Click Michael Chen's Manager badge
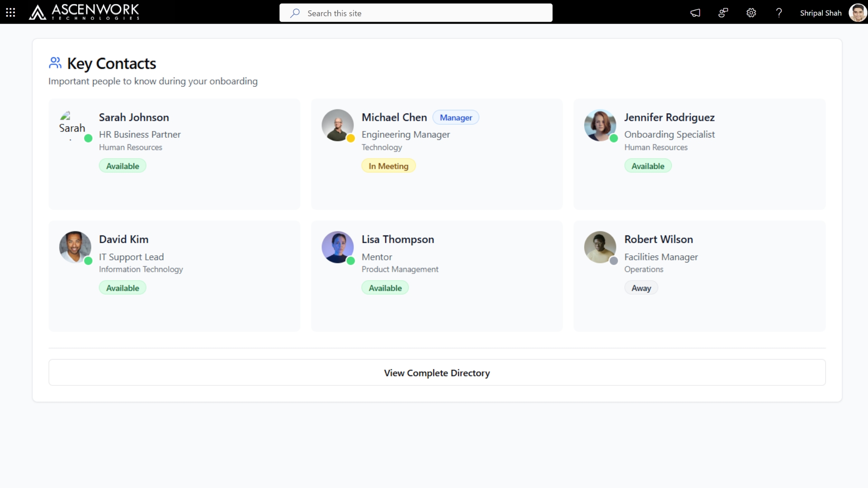868x488 pixels. [456, 117]
